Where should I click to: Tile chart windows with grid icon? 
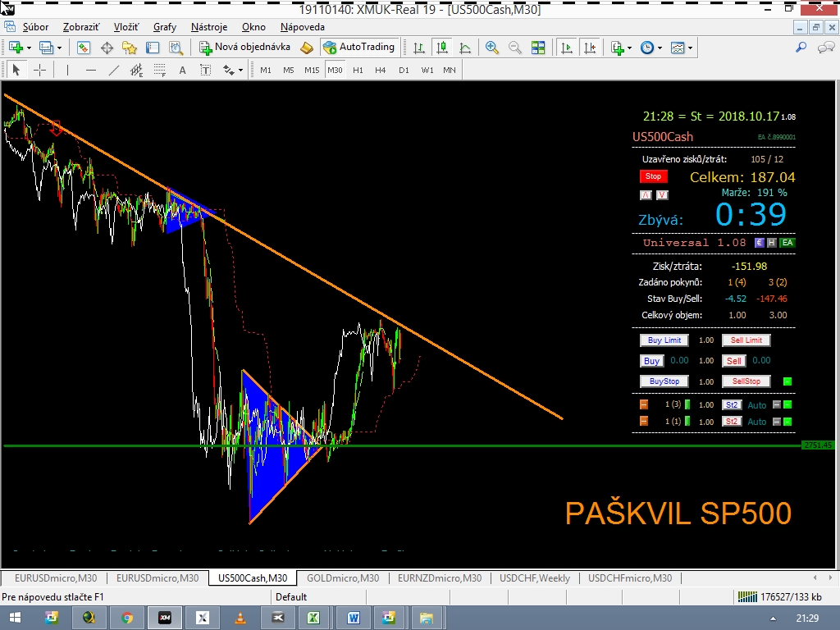[x=538, y=48]
